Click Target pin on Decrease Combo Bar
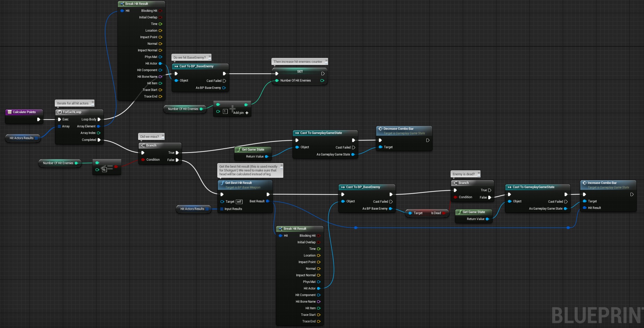The image size is (644, 328). 380,147
